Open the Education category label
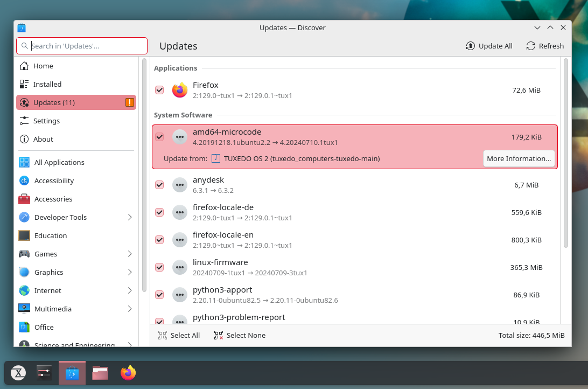 click(51, 235)
